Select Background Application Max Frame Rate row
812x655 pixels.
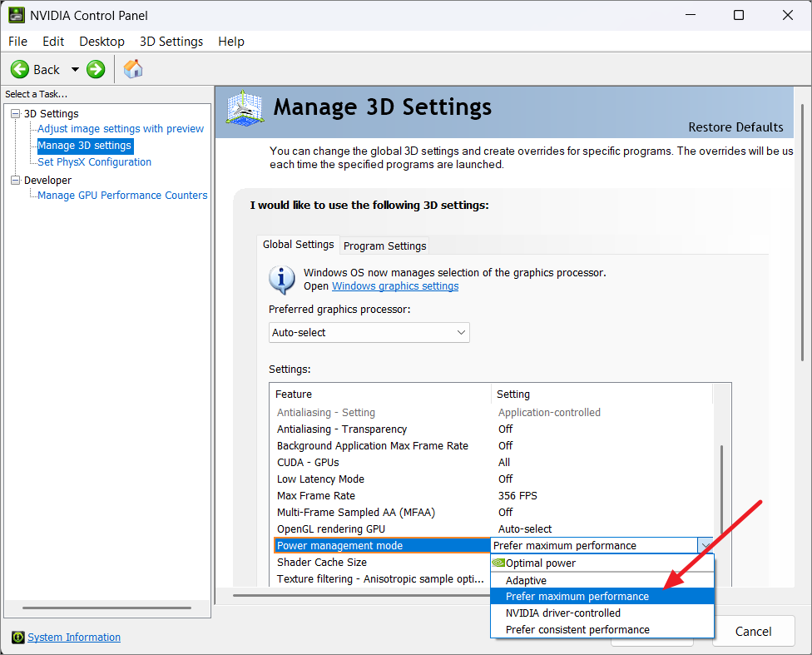tap(493, 445)
